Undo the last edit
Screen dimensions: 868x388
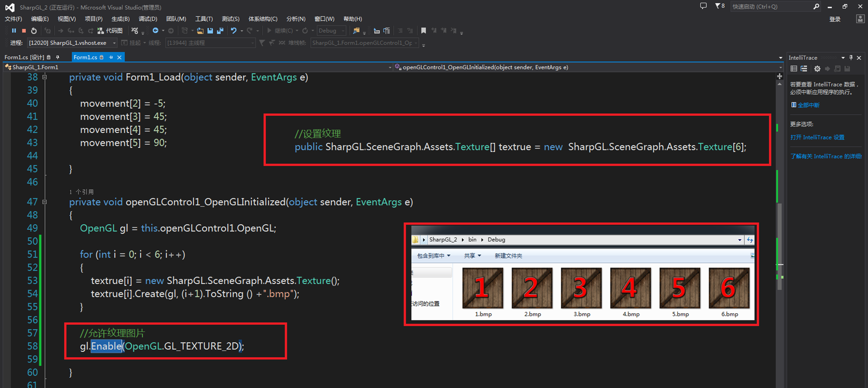[x=233, y=31]
